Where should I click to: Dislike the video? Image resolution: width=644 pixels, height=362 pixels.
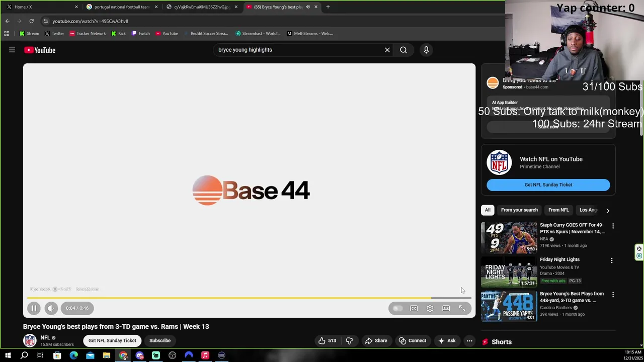click(x=349, y=340)
